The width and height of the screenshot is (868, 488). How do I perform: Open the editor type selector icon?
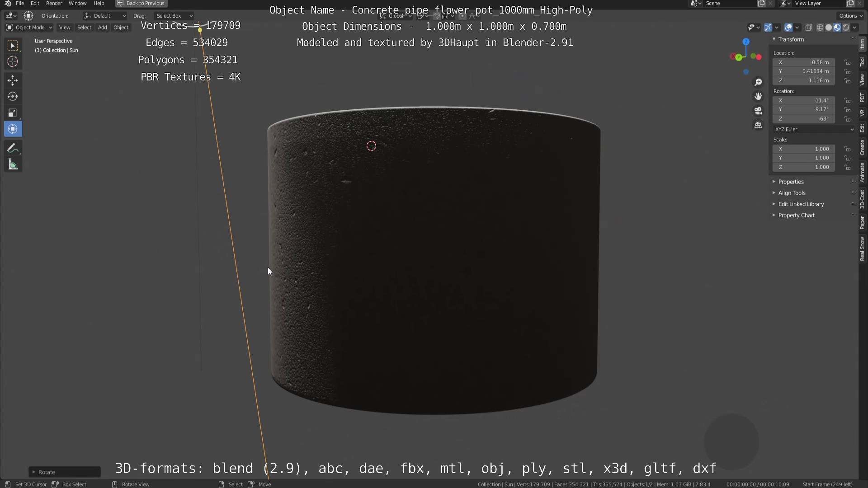point(11,16)
